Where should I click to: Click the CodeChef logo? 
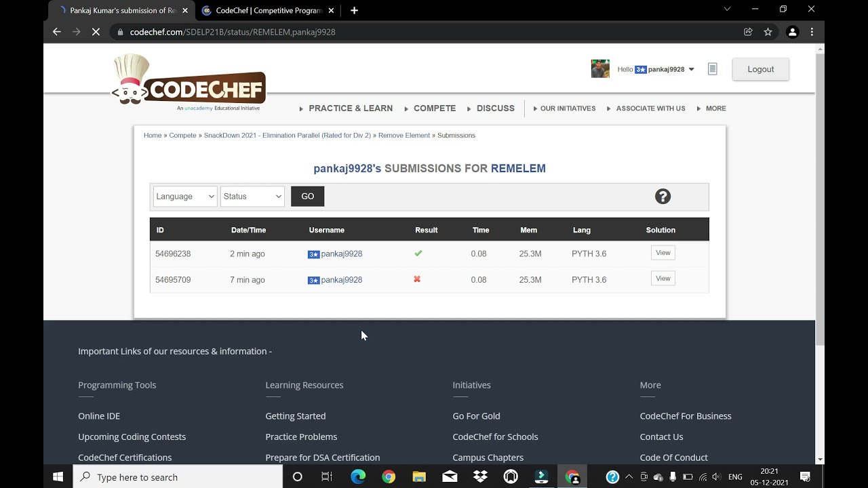click(x=189, y=82)
